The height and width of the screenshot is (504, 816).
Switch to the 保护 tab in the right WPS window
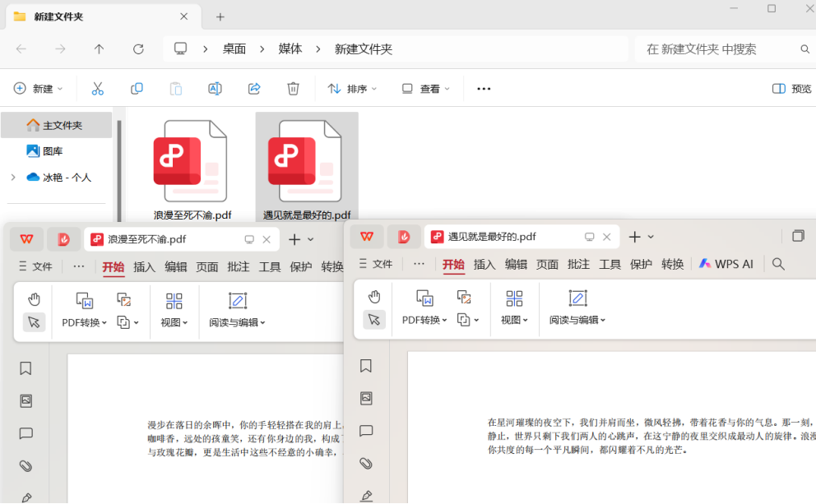tap(641, 264)
